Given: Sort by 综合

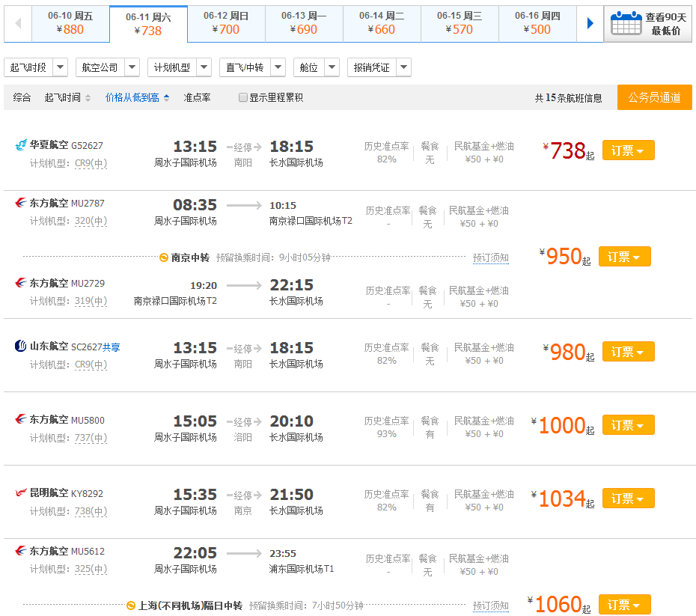Looking at the screenshot, I should [22, 97].
